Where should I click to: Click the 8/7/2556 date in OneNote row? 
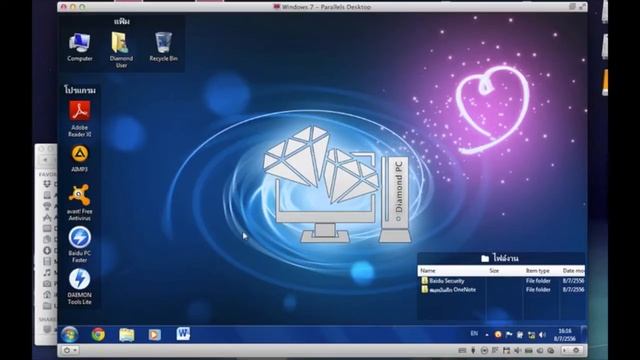[573, 289]
